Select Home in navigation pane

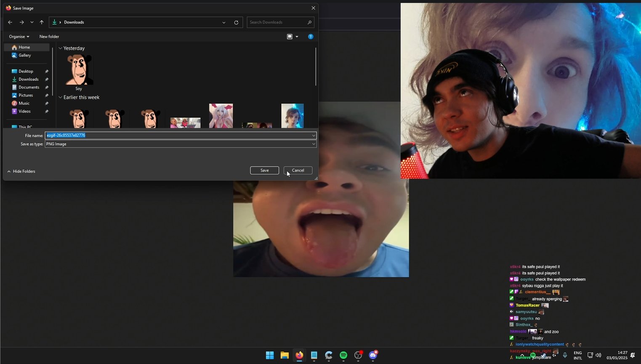point(27,47)
